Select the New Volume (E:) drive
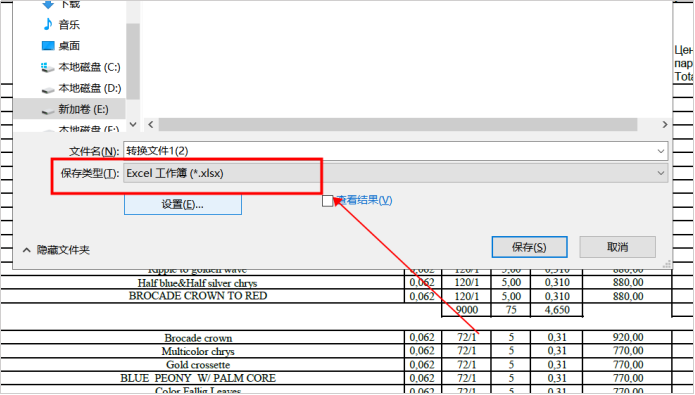The width and height of the screenshot is (695, 395). [74, 109]
